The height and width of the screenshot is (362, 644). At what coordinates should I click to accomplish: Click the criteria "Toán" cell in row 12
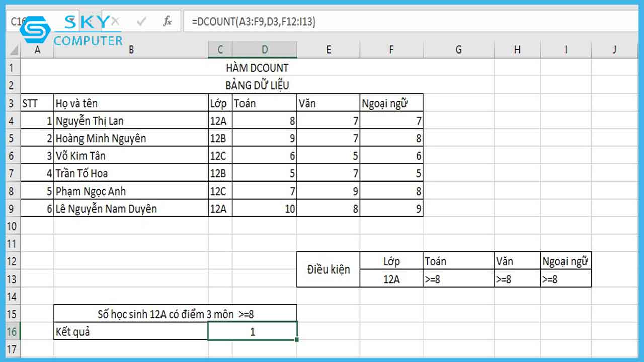click(x=458, y=261)
